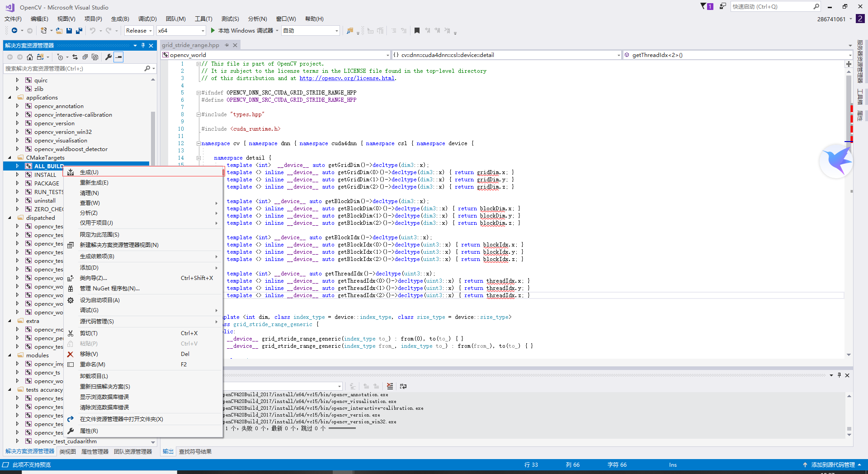Select 重新生成(E) in the context menu

[x=95, y=183]
